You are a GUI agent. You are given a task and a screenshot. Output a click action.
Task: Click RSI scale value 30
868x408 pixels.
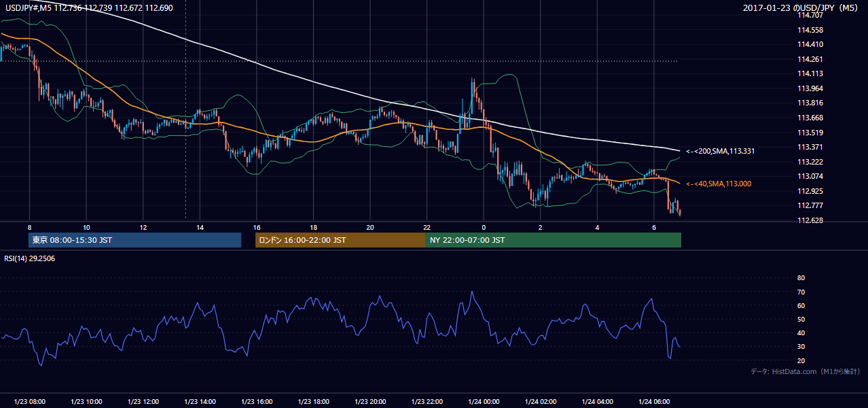(x=801, y=346)
